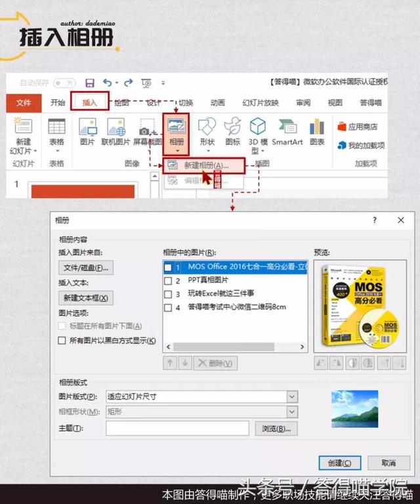Click the 主题(T) input field
The image size is (420, 504).
177,429
